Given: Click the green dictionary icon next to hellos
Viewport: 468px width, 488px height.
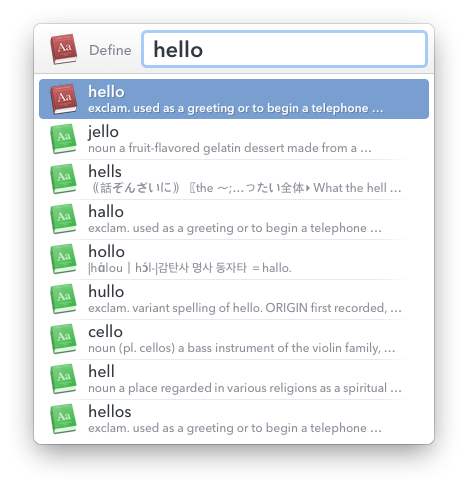Looking at the screenshot, I should coord(64,419).
